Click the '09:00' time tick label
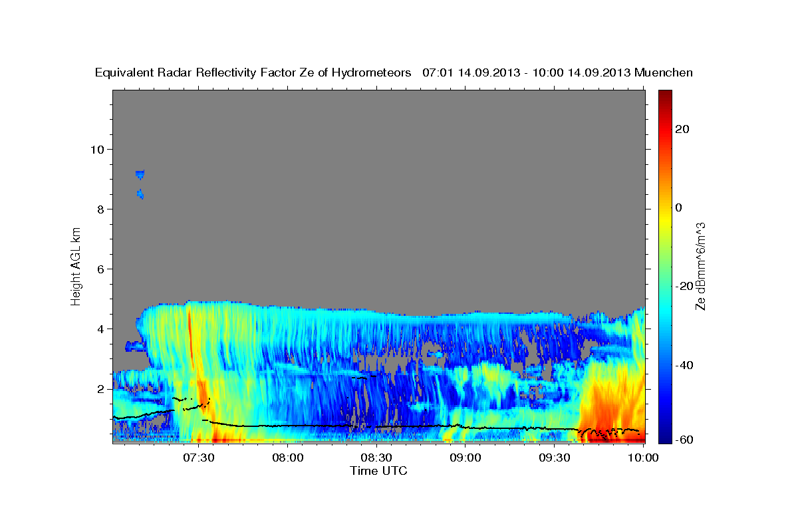The width and height of the screenshot is (798, 532). (x=465, y=458)
